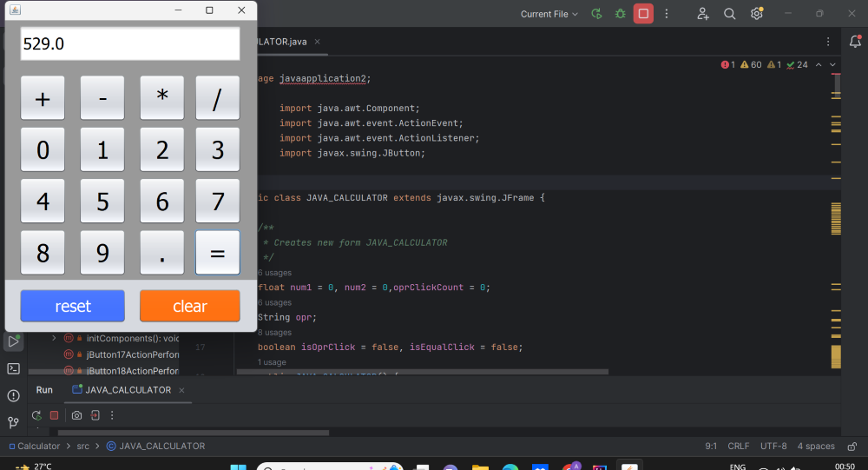
Task: Click the 9:1 caret position status
Action: click(711, 447)
